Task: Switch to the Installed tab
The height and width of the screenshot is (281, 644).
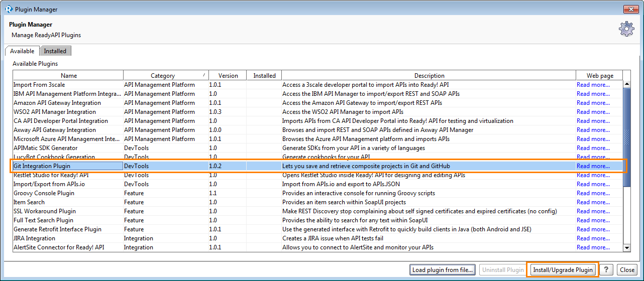Action: pos(55,51)
